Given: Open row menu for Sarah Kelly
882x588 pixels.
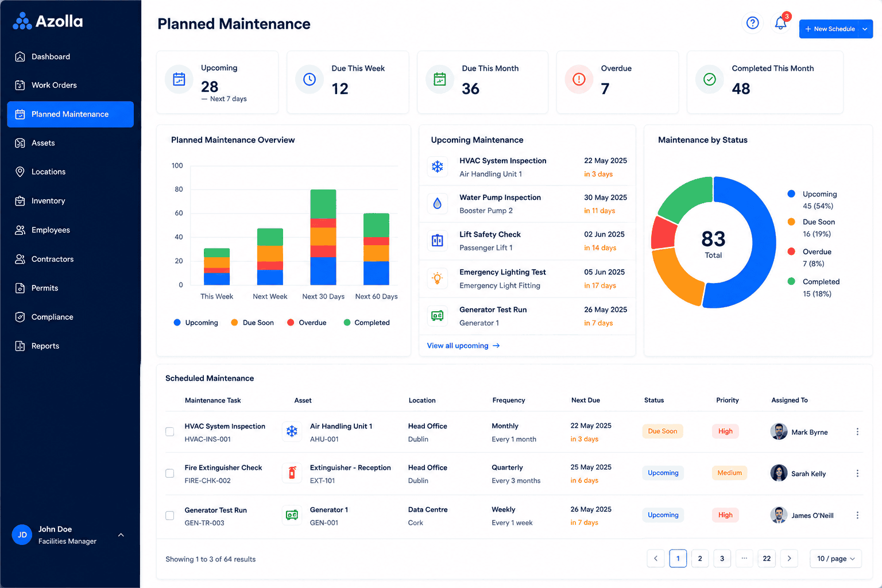Looking at the screenshot, I should tap(857, 474).
